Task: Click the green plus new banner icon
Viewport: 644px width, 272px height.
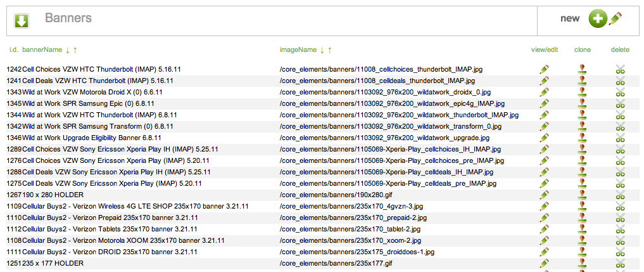Action: [597, 19]
